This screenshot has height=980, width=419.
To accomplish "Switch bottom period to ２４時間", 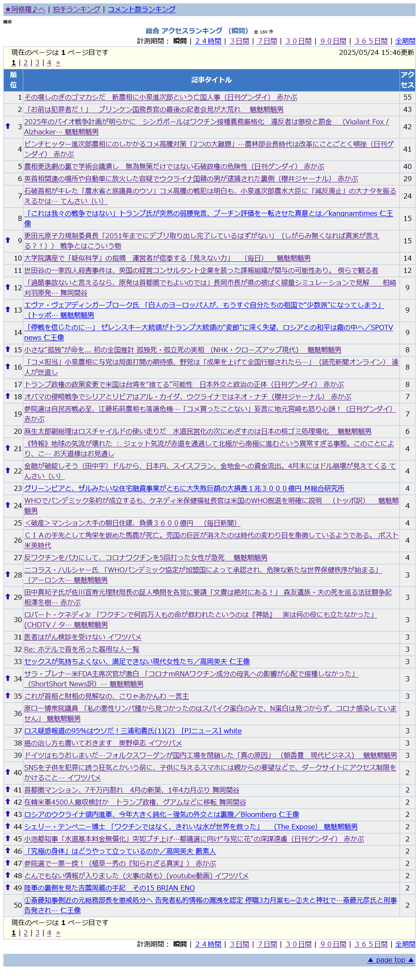I will [208, 944].
